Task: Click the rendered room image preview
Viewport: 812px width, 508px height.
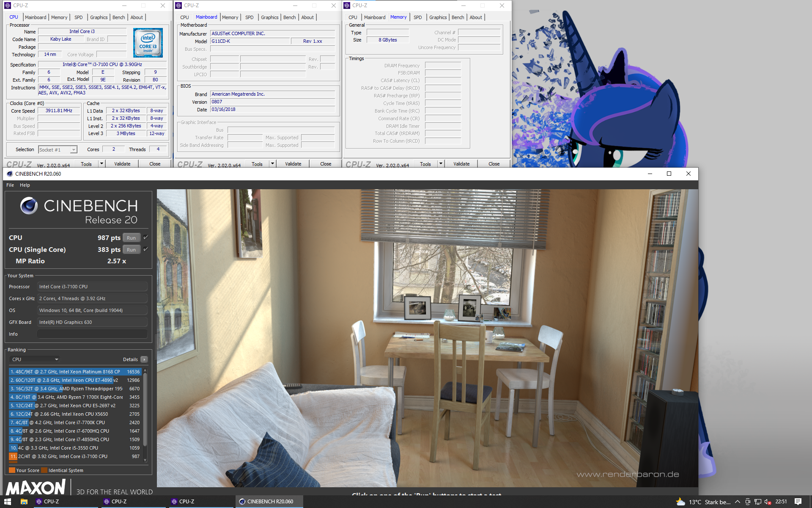Action: pyautogui.click(x=427, y=338)
